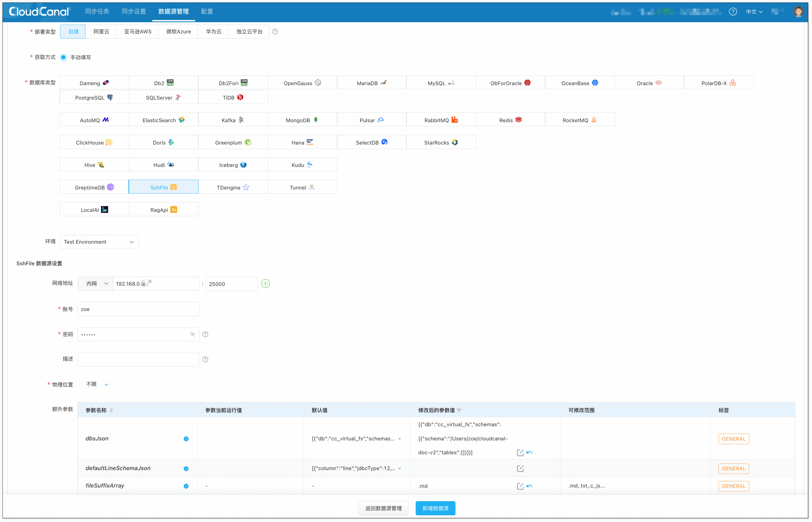
Task: Open the network type dropdown
Action: [x=95, y=284]
